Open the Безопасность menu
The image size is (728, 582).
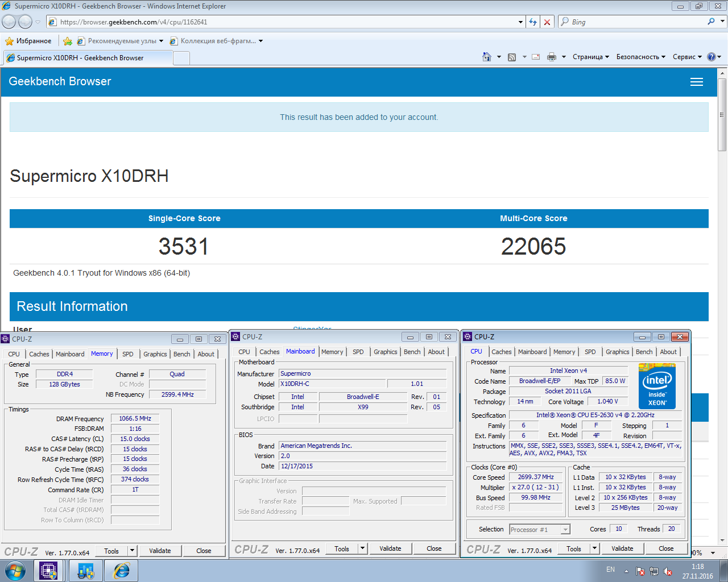(x=641, y=57)
